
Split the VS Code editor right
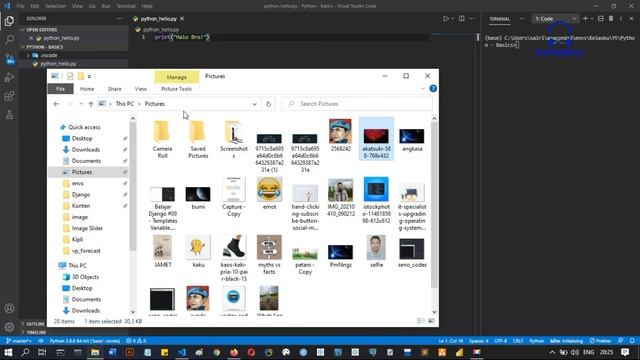[461, 19]
